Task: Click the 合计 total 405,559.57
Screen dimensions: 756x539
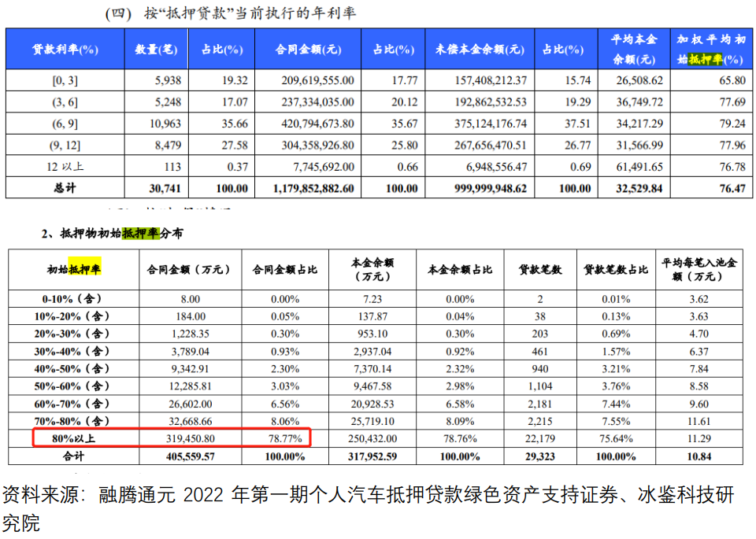Action: point(184,456)
